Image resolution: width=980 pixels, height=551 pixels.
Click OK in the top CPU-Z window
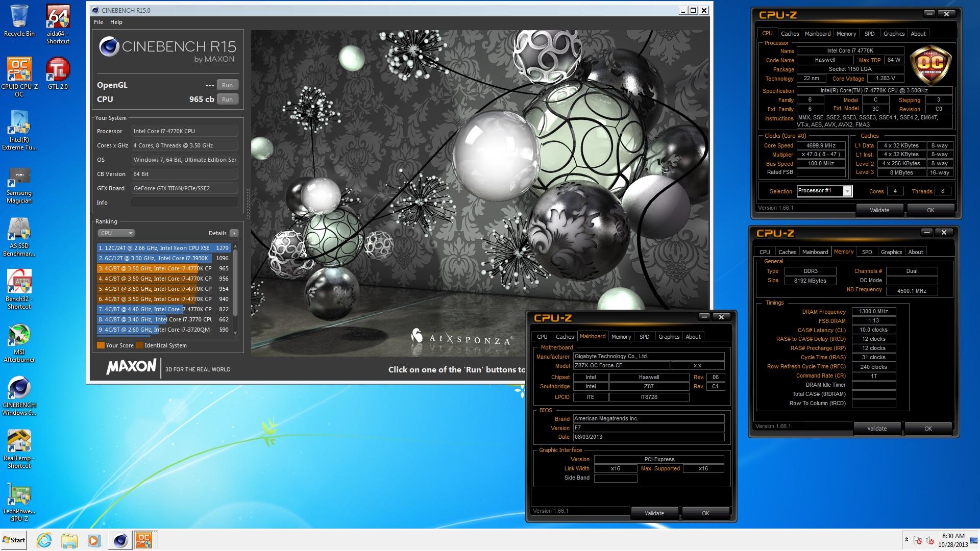coord(930,210)
